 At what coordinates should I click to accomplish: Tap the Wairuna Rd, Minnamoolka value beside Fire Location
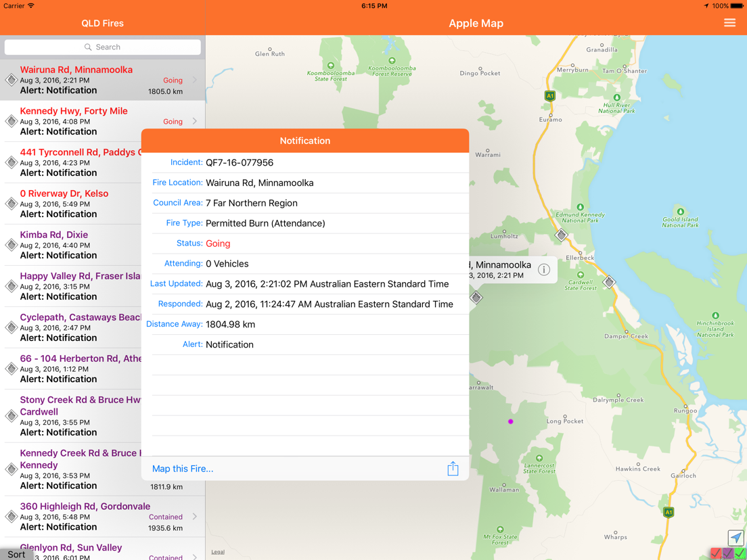pyautogui.click(x=260, y=183)
